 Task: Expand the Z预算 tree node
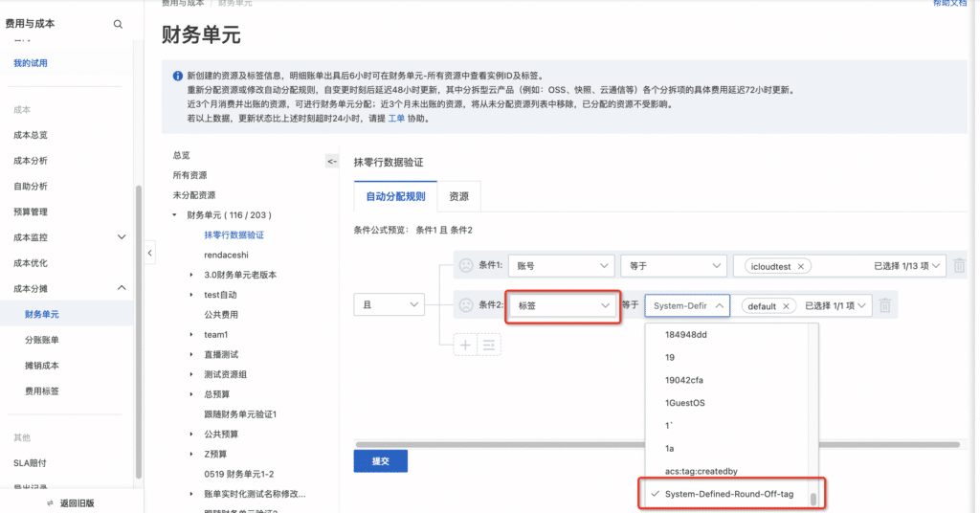(x=191, y=455)
